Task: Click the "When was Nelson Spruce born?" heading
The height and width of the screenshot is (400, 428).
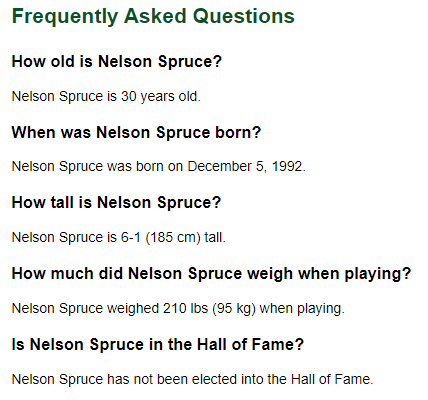Action: (x=136, y=132)
